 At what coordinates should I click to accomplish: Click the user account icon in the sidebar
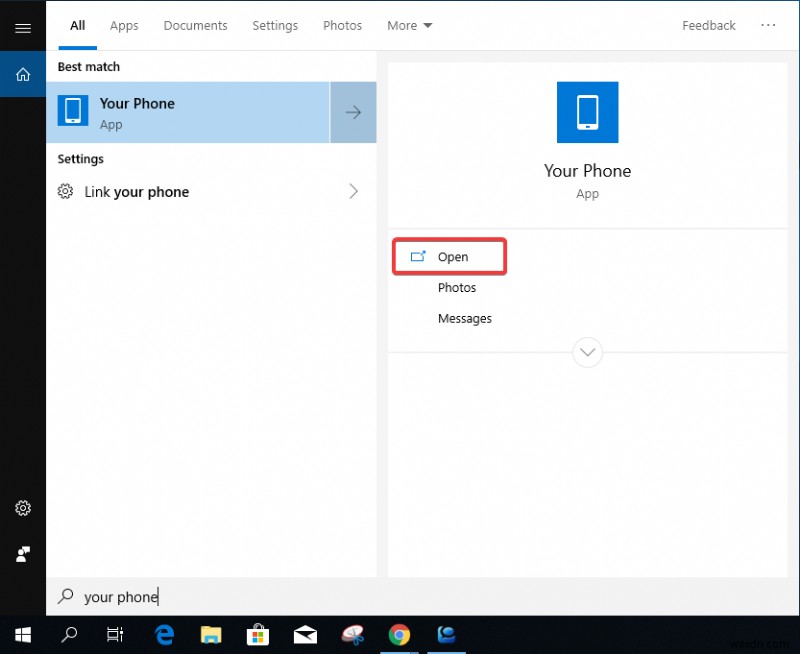(22, 554)
